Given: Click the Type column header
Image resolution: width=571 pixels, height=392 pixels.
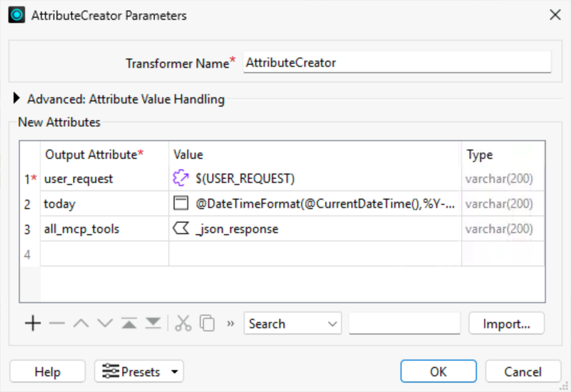Looking at the screenshot, I should (503, 154).
